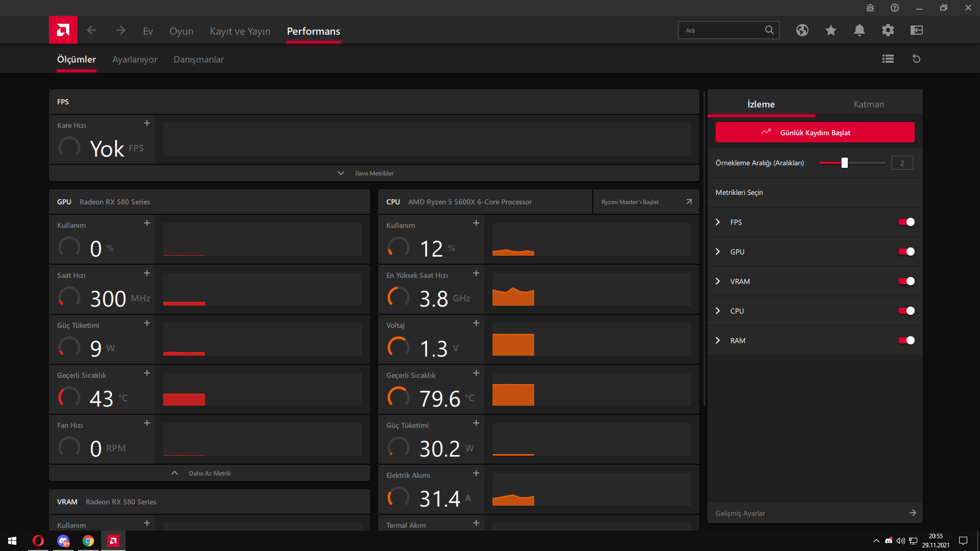The width and height of the screenshot is (980, 551).
Task: Open favorites star icon
Action: click(830, 30)
